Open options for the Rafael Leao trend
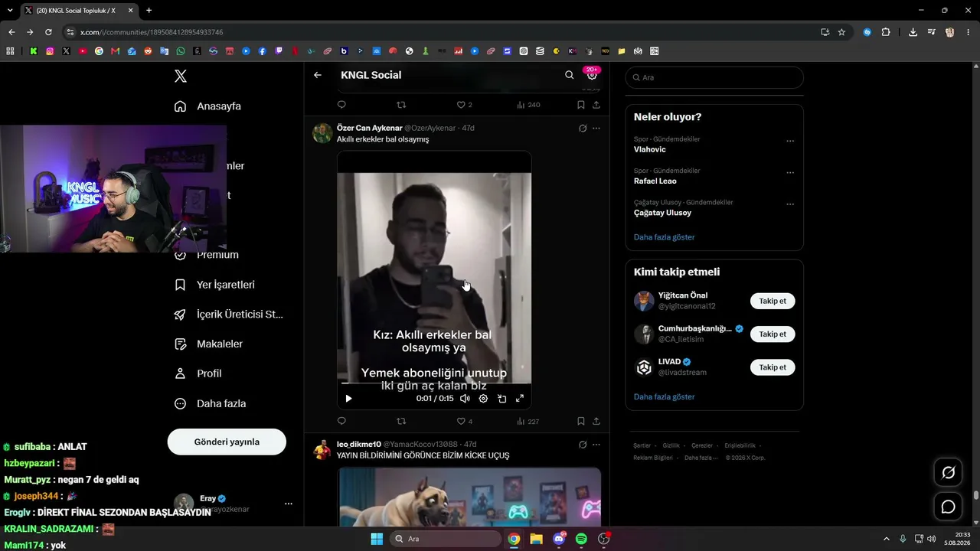The image size is (980, 551). tap(790, 172)
